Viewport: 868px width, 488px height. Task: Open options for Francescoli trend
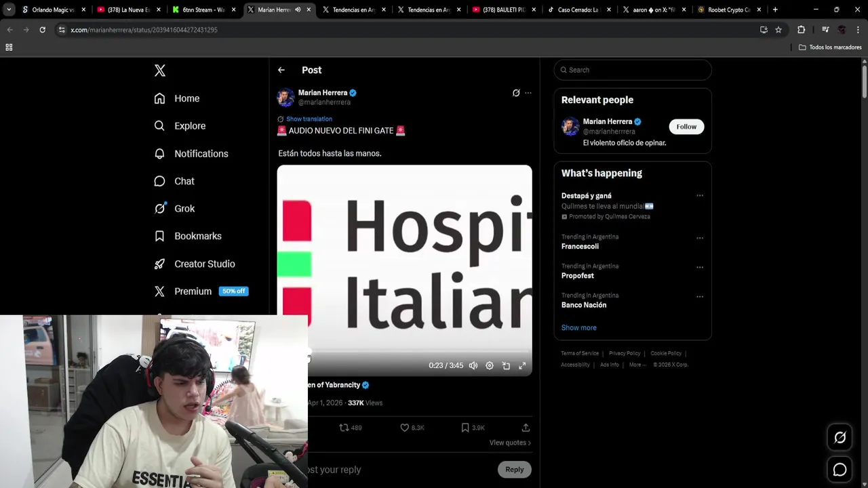pos(700,239)
